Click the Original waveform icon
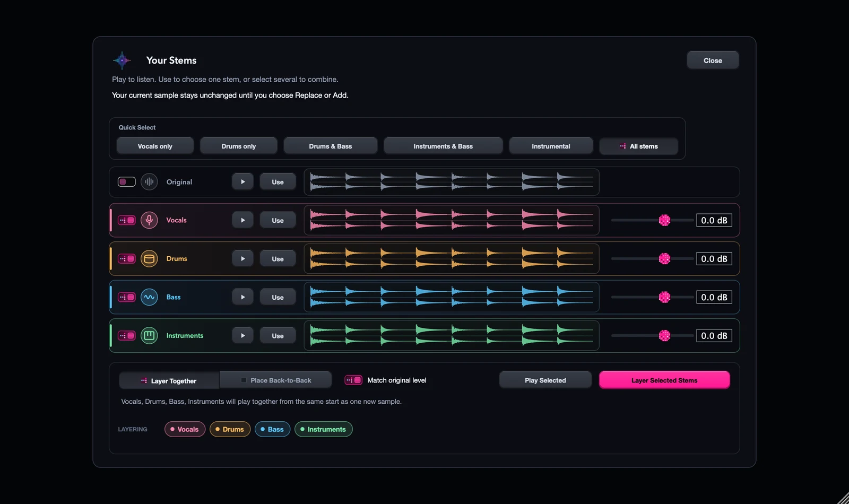This screenshot has height=504, width=849. [x=149, y=182]
